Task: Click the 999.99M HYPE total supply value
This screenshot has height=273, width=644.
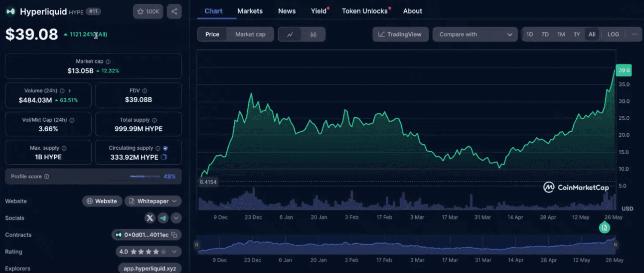Action: coord(138,129)
